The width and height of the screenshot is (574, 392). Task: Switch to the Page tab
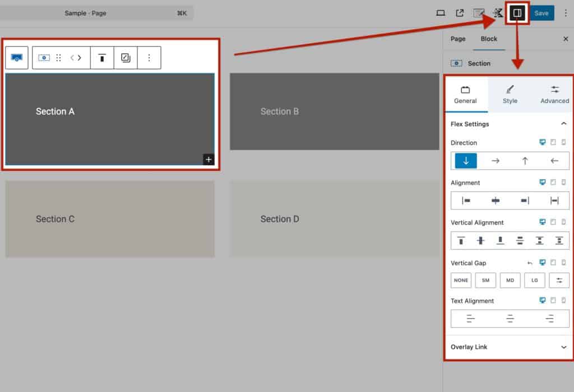(x=457, y=39)
